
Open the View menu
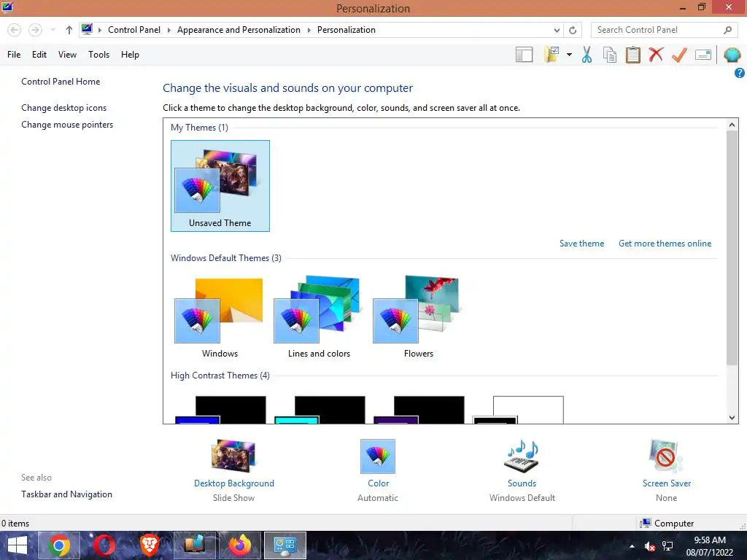point(67,55)
